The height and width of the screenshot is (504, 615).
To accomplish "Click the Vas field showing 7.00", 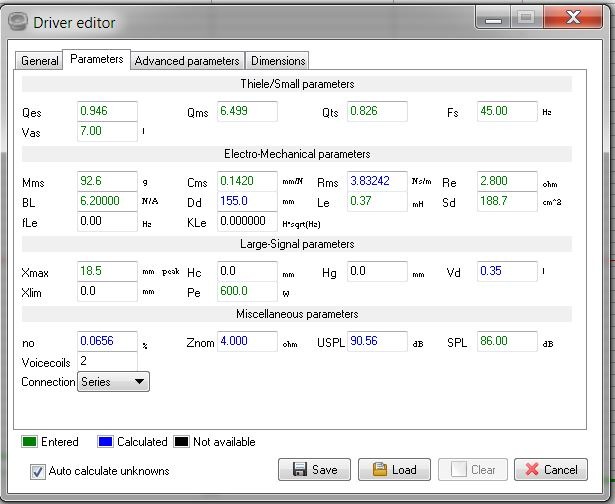I will click(107, 131).
